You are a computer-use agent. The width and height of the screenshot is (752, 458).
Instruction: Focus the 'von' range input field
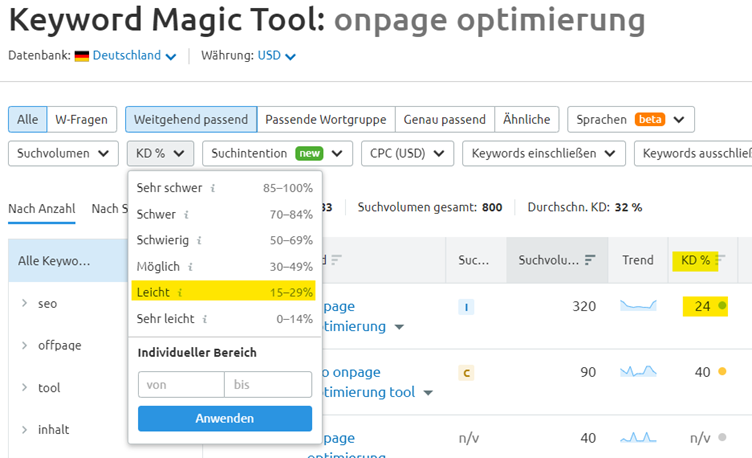[x=181, y=385]
